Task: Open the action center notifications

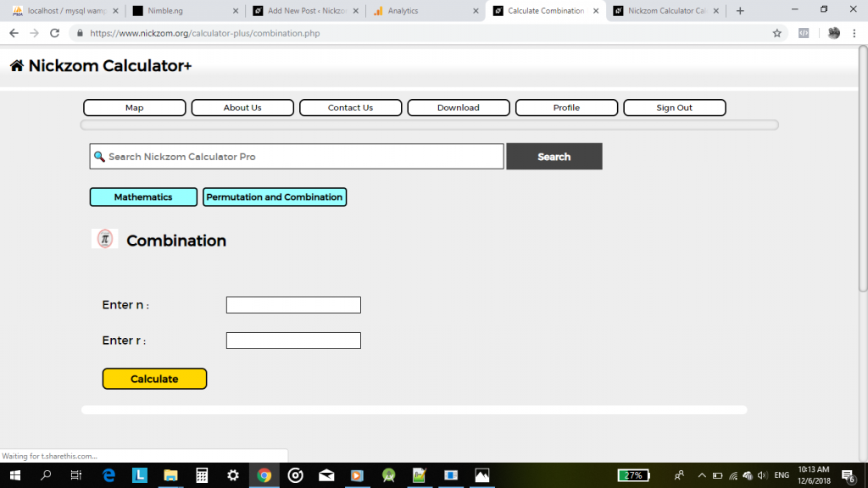Action: (x=849, y=475)
